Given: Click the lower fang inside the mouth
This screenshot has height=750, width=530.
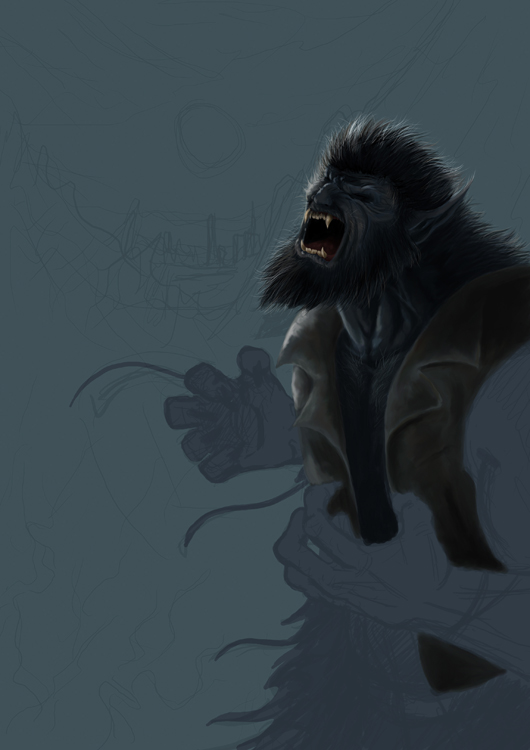Looking at the screenshot, I should click(324, 253).
